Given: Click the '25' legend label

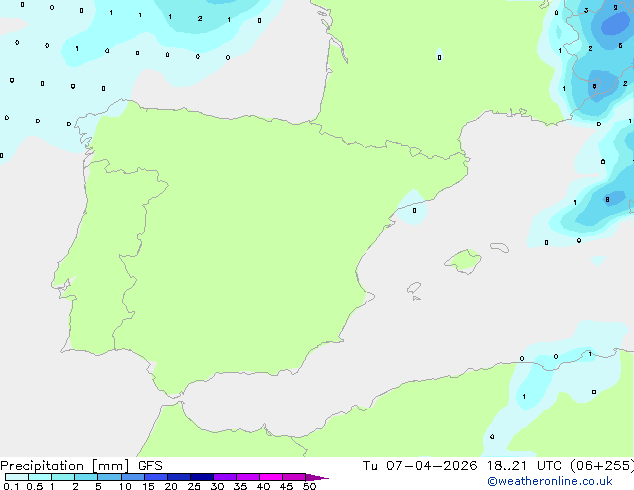Looking at the screenshot, I should pyautogui.click(x=194, y=486).
